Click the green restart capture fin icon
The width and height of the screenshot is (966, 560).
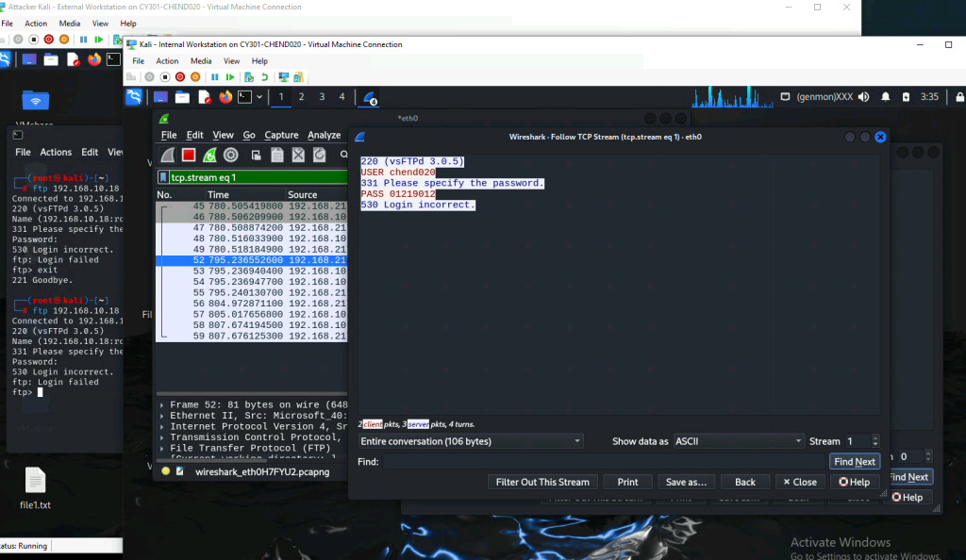(x=209, y=156)
